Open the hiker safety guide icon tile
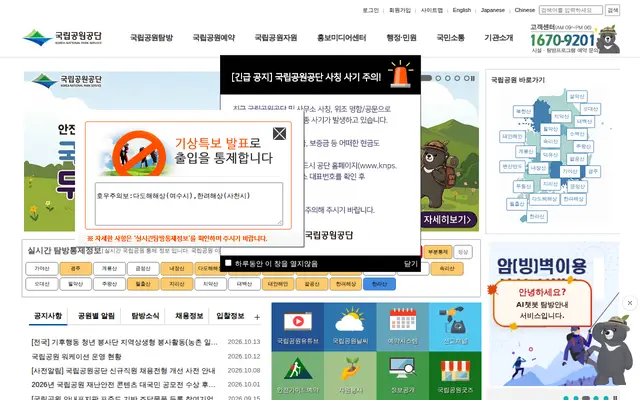The height and width of the screenshot is (400, 640). click(x=298, y=376)
